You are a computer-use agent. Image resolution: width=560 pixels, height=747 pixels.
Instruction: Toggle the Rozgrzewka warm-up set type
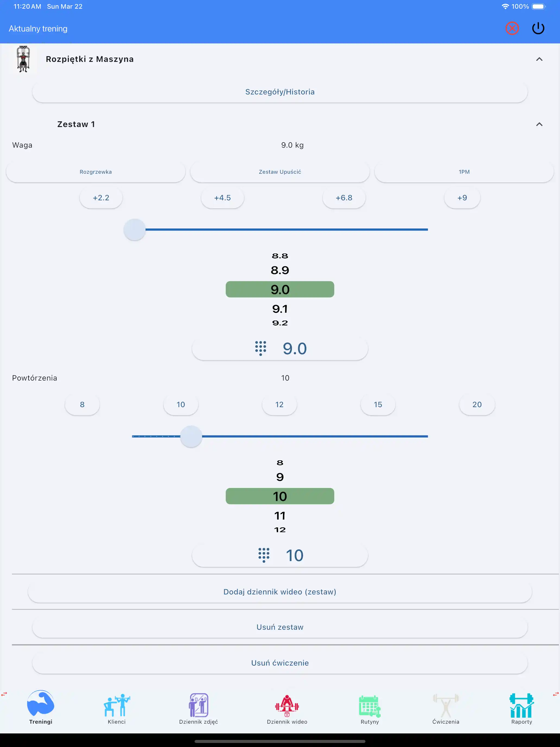(x=96, y=172)
